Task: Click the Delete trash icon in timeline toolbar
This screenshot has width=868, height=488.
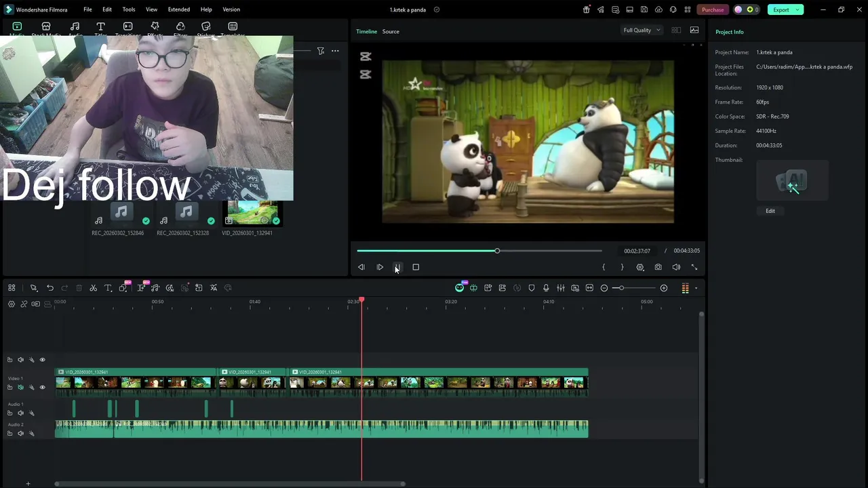Action: click(x=79, y=288)
